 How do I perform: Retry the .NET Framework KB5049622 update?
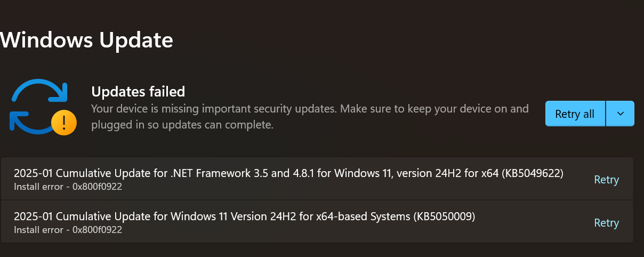[606, 180]
